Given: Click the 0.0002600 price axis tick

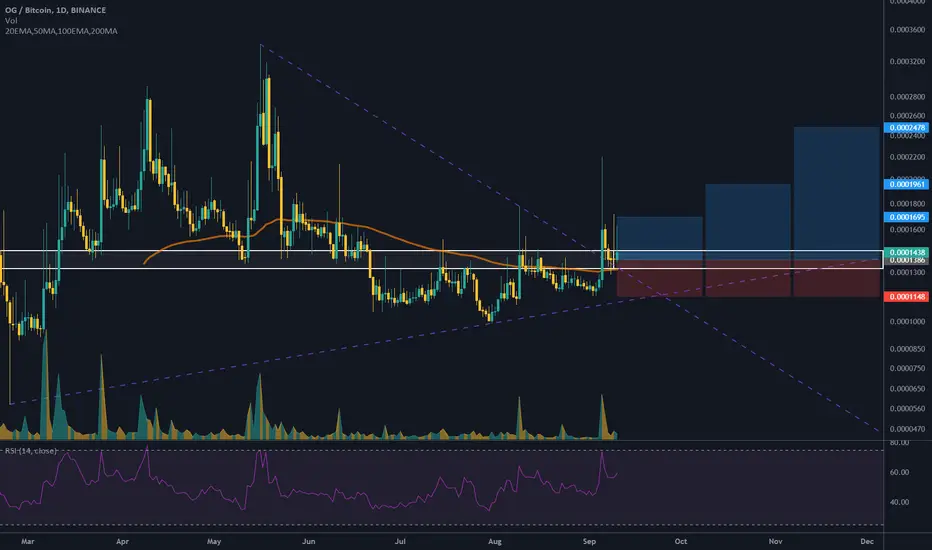Looking at the screenshot, I should pyautogui.click(x=907, y=116).
